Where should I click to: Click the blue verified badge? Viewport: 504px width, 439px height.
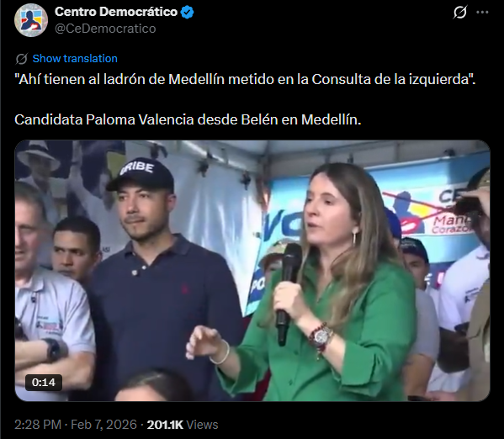point(187,13)
